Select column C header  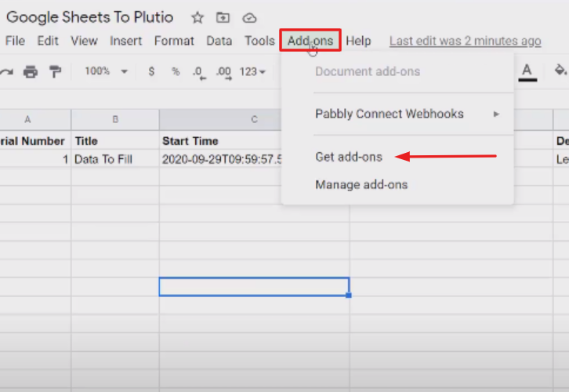point(220,119)
